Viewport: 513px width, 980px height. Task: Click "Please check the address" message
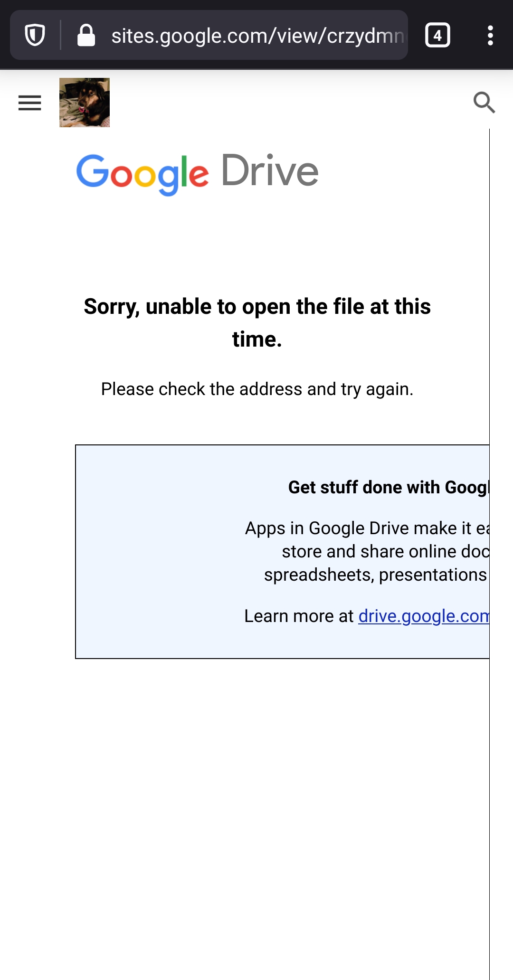click(x=257, y=389)
